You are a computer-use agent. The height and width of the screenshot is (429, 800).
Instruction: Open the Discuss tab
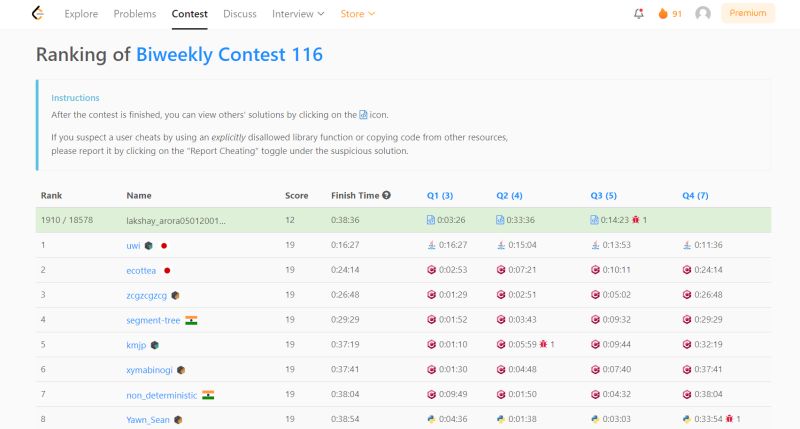tap(240, 14)
